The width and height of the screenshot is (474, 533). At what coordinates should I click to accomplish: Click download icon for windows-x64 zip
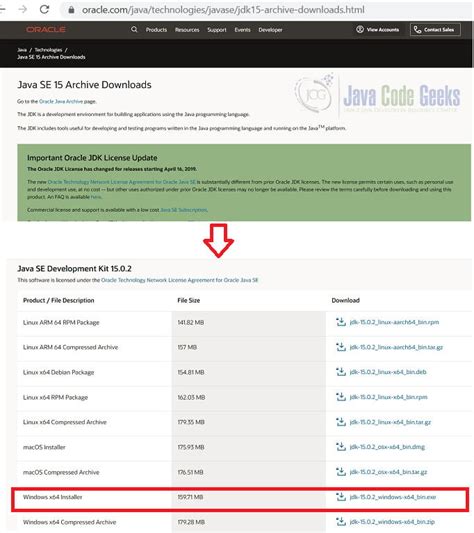click(341, 521)
